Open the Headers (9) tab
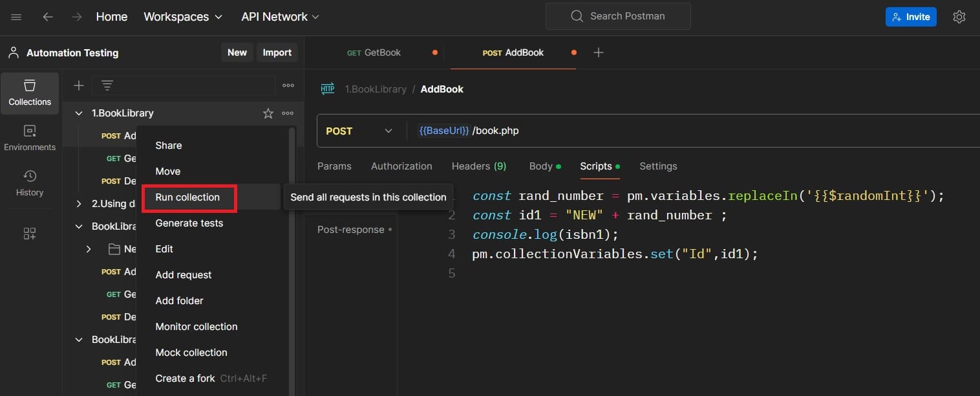980x396 pixels. (x=479, y=166)
